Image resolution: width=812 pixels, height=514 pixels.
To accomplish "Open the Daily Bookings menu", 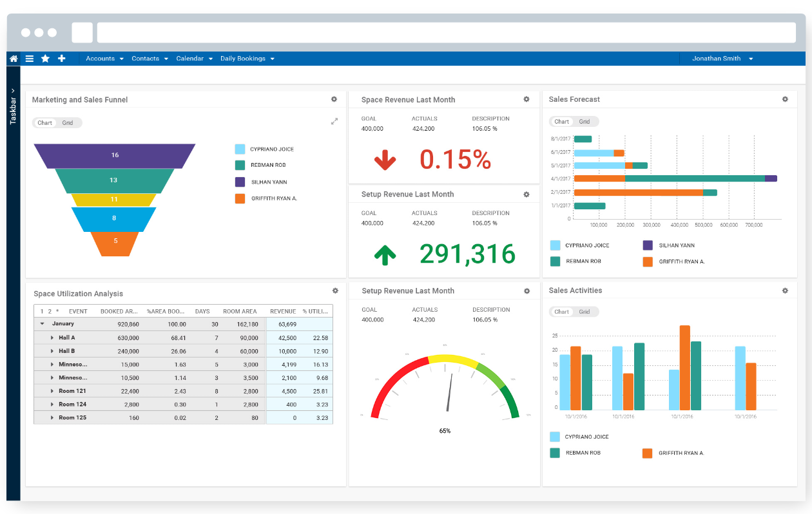I will click(x=247, y=59).
